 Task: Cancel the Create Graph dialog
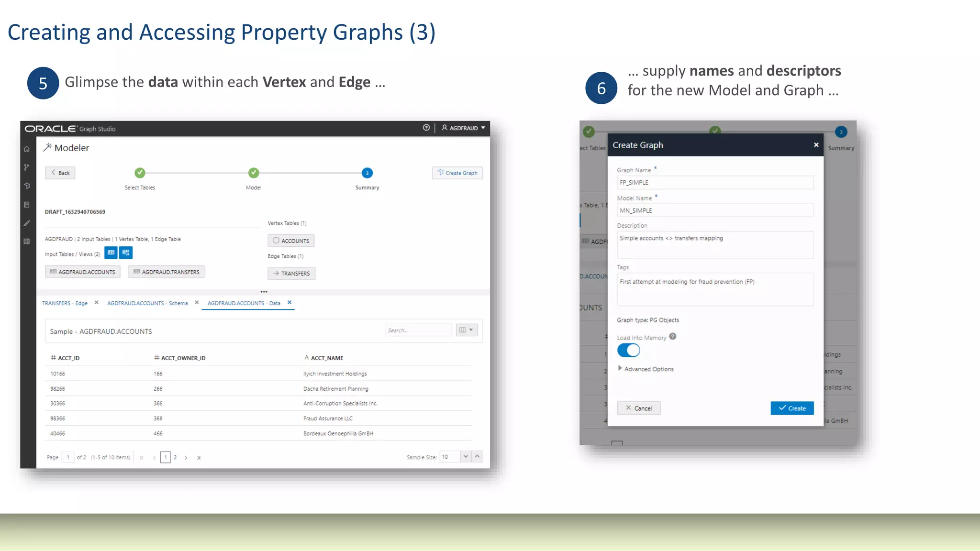point(639,408)
